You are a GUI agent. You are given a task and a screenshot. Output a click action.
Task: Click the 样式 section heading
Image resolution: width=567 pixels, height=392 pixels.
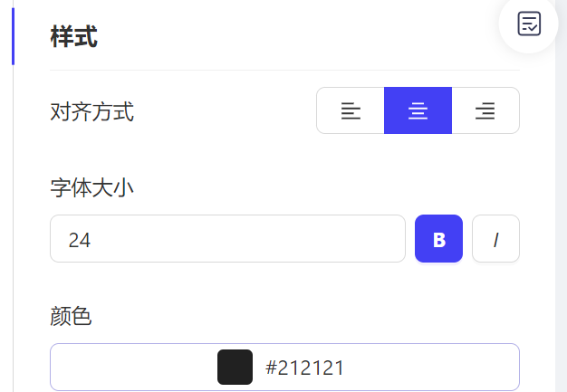[73, 36]
